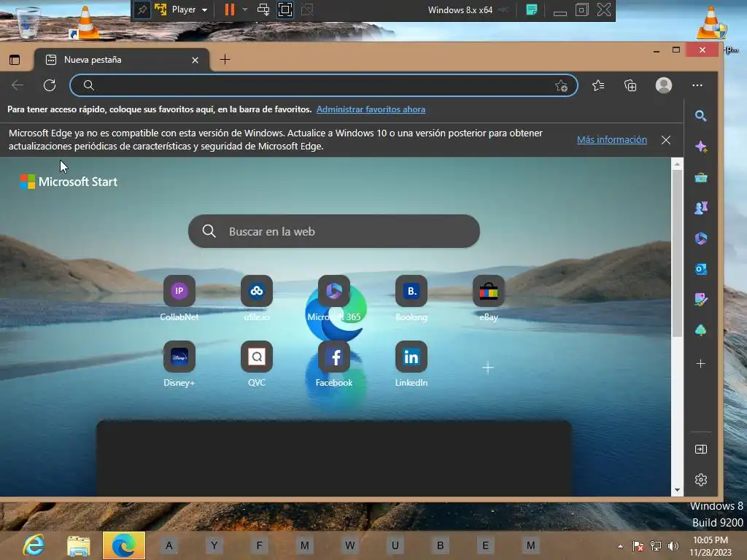Open the Microsoft 365 quick link
This screenshot has height=560, width=747.
pos(334,298)
